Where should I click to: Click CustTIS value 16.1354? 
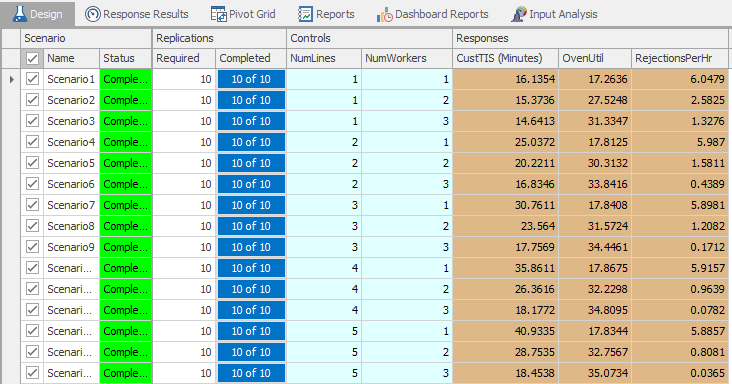click(x=506, y=79)
